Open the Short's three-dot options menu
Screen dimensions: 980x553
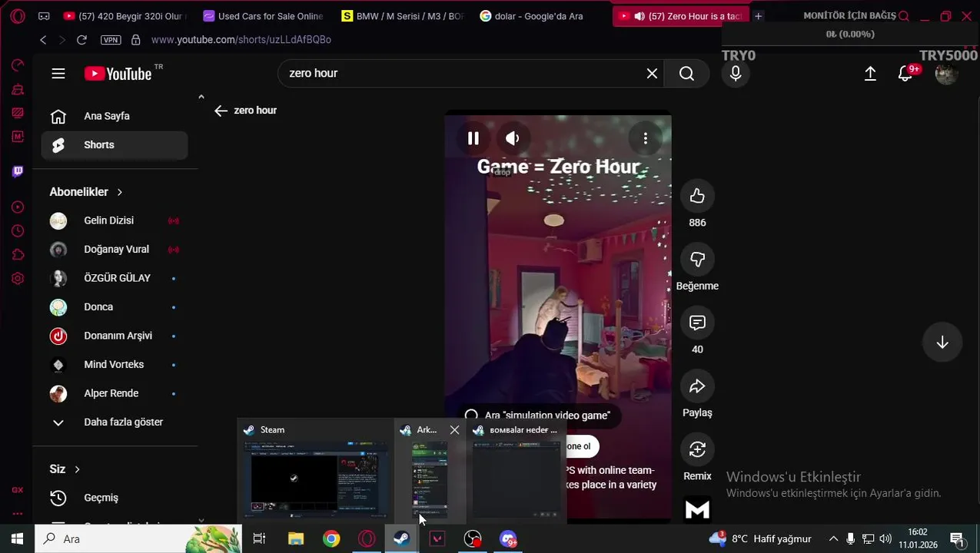(646, 138)
